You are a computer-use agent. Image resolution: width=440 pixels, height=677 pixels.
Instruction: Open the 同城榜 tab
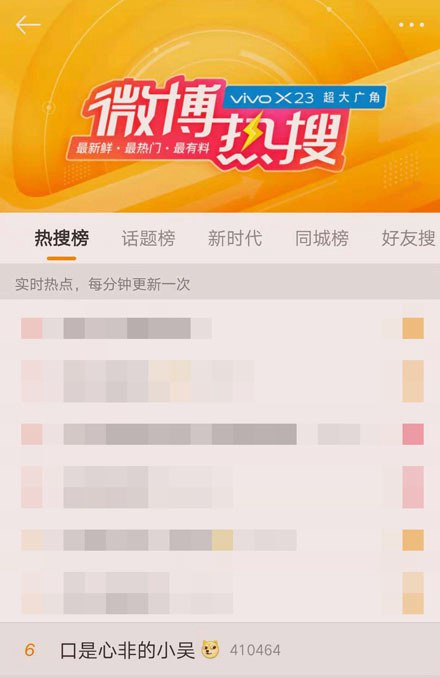point(322,238)
